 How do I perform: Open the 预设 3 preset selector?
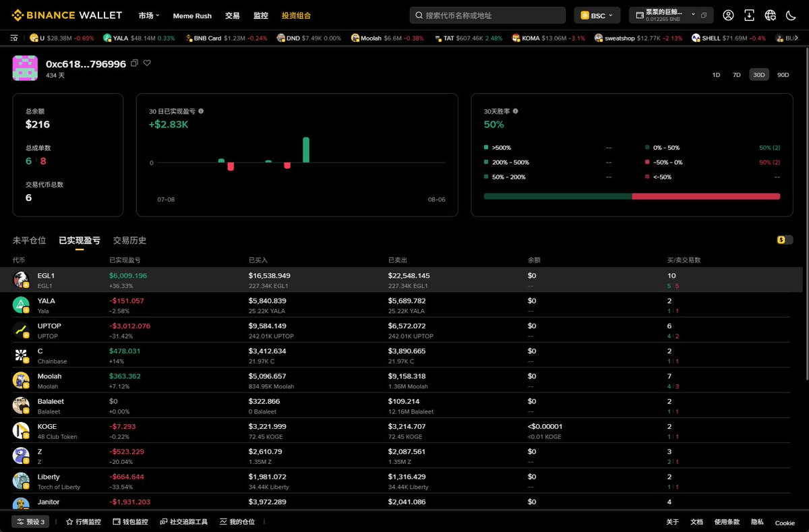point(30,522)
